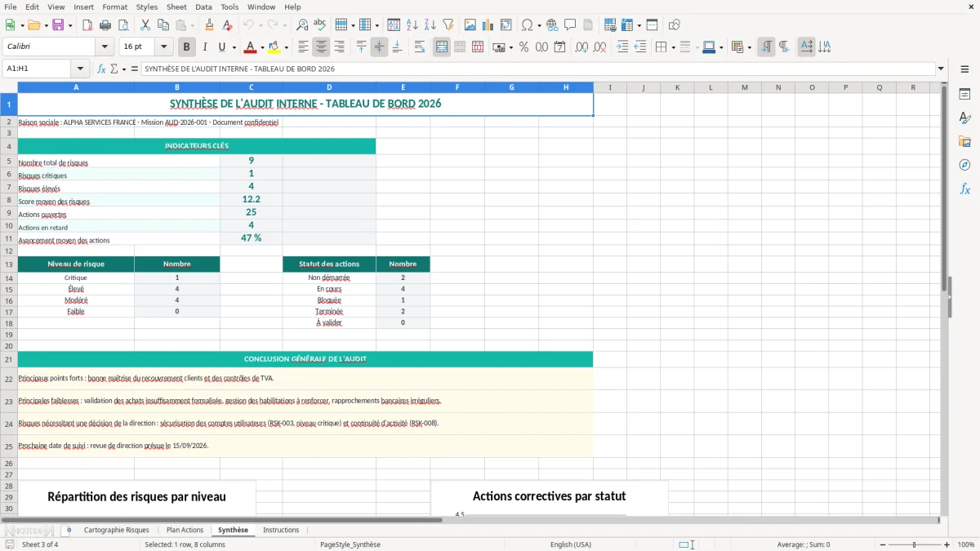Expand the Calibri font name dropdown
This screenshot has width=980, height=551.
[x=104, y=47]
